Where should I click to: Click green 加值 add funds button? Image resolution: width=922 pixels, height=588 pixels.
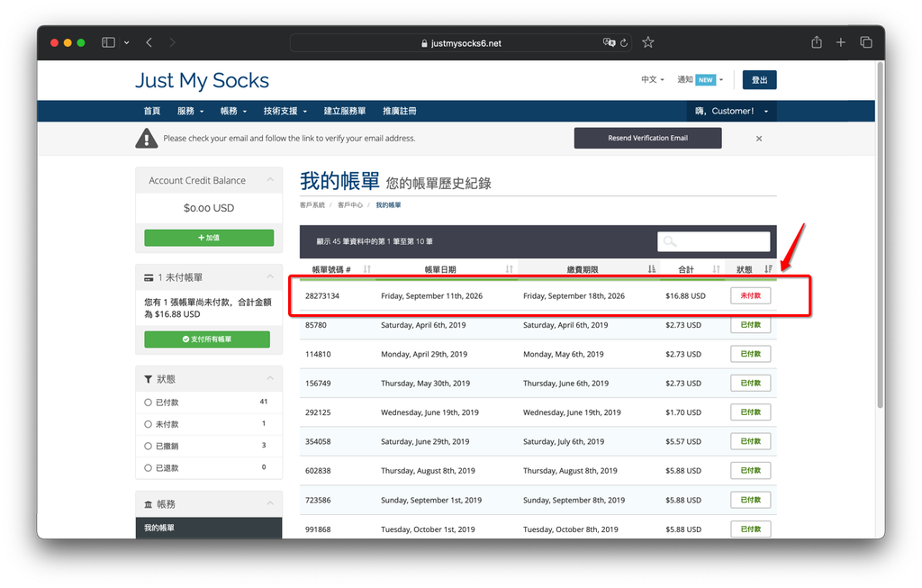(209, 238)
